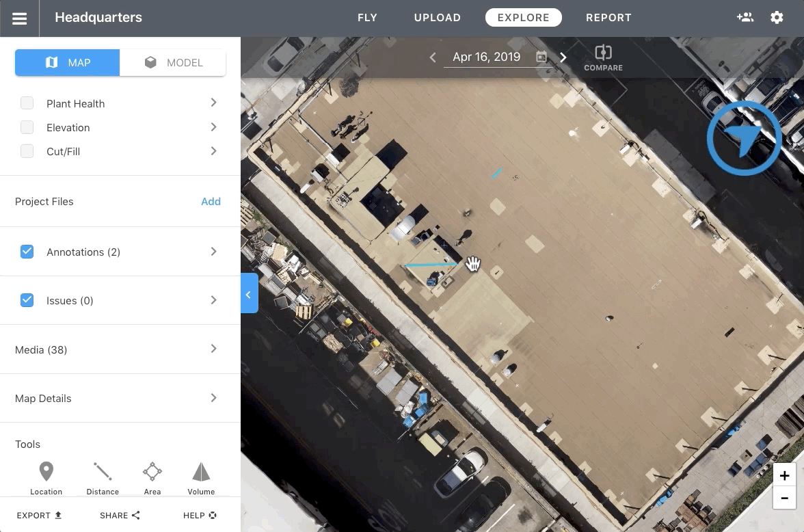Open the Compare maps tool
The image size is (804, 532).
[x=604, y=58]
